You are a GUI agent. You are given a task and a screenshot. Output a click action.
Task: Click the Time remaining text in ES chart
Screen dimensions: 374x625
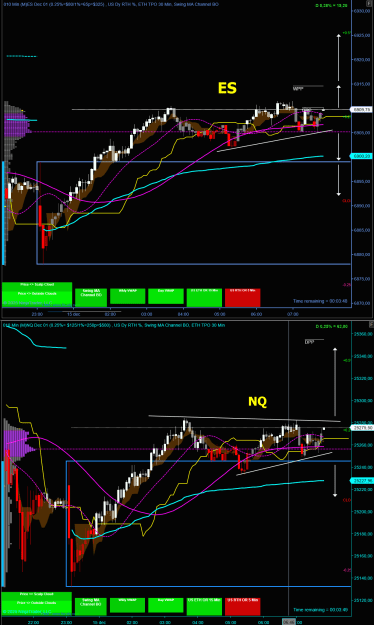pos(320,301)
